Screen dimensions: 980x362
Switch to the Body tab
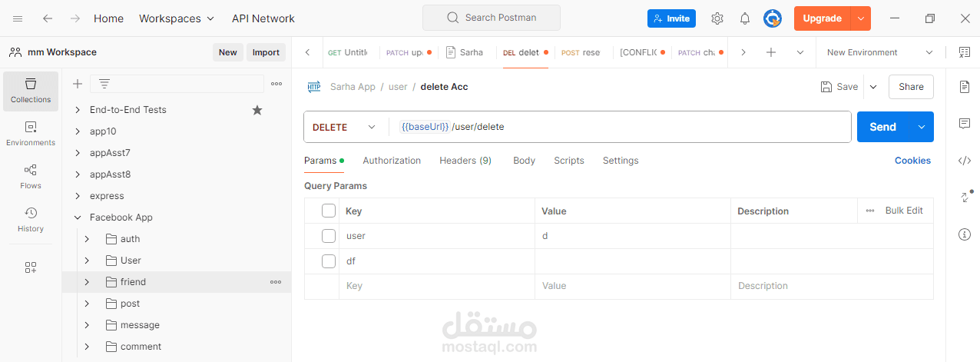[x=524, y=161]
